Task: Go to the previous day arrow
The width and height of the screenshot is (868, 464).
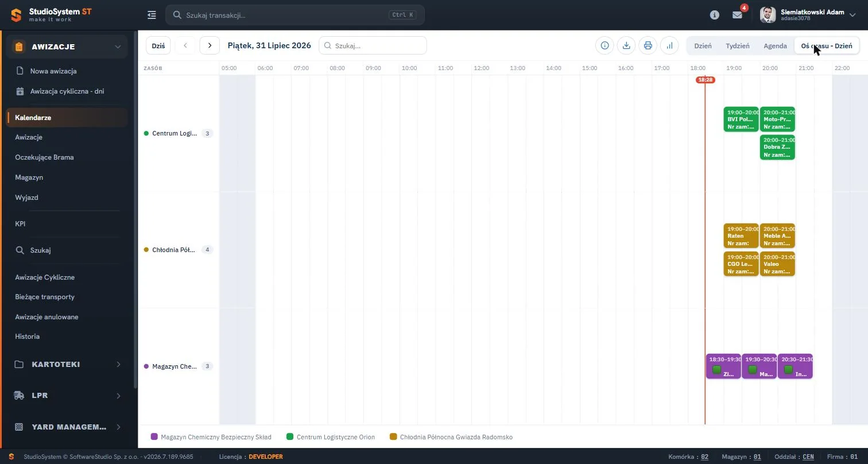Action: 185,45
